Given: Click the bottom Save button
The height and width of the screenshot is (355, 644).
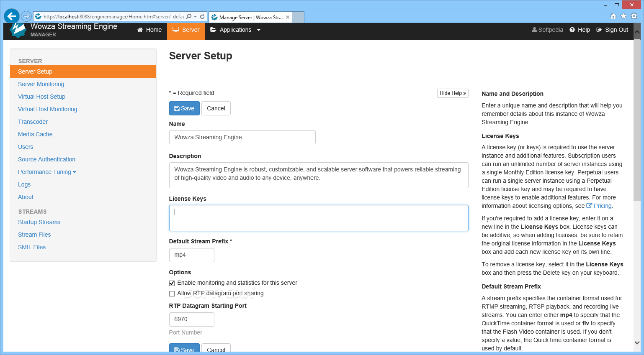Looking at the screenshot, I should tap(184, 348).
